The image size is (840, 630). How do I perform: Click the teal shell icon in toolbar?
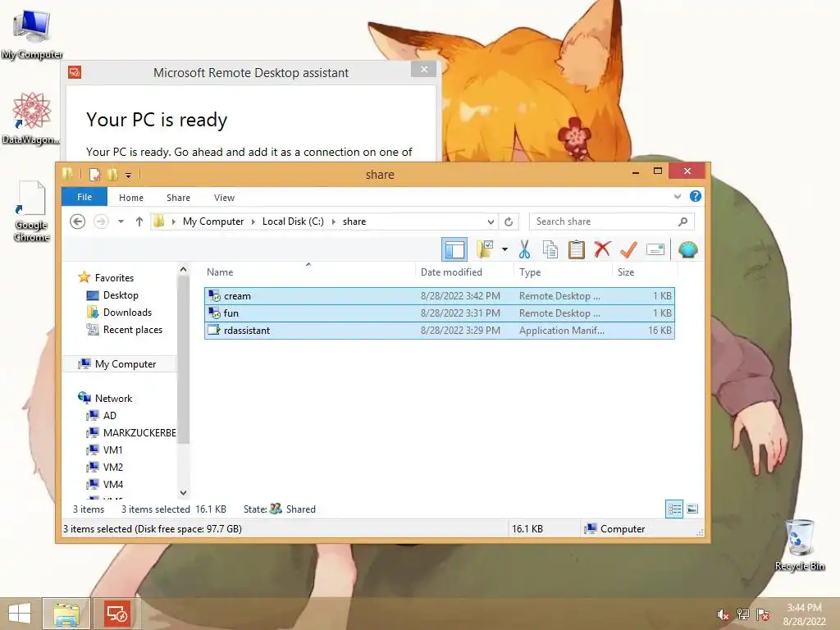pos(688,249)
